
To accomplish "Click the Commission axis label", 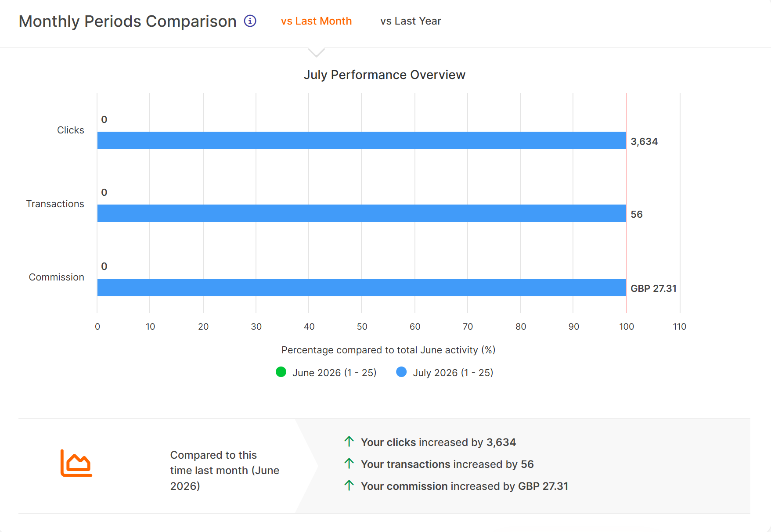I will pyautogui.click(x=56, y=277).
